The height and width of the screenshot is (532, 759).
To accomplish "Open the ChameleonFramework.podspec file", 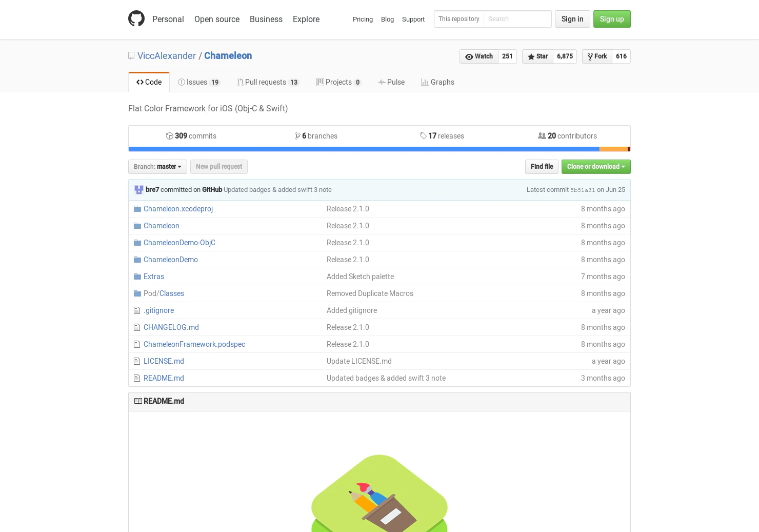I will pyautogui.click(x=194, y=344).
